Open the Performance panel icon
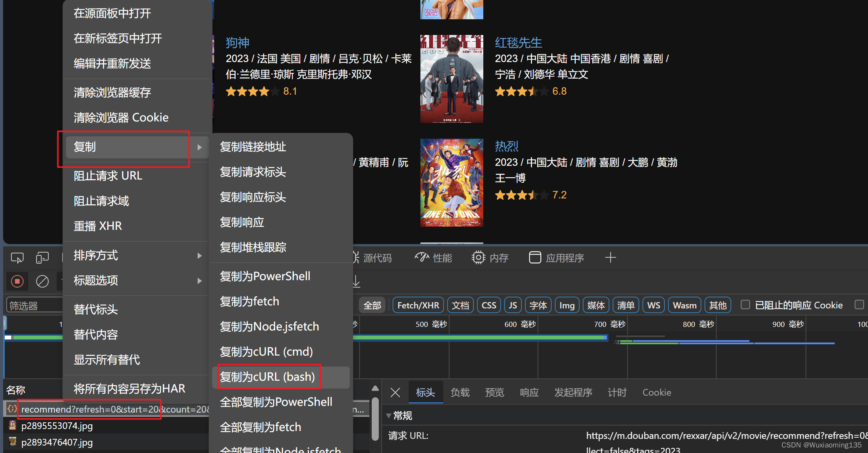 click(x=421, y=258)
